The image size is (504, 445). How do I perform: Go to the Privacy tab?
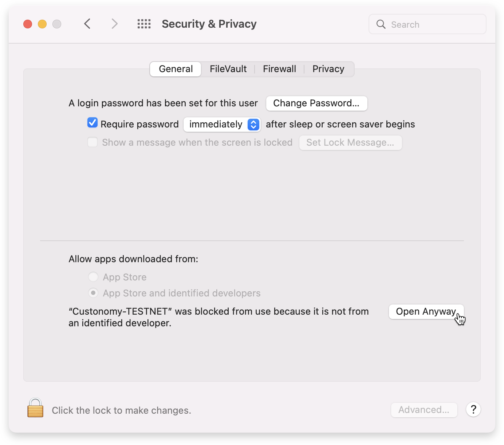(x=328, y=69)
